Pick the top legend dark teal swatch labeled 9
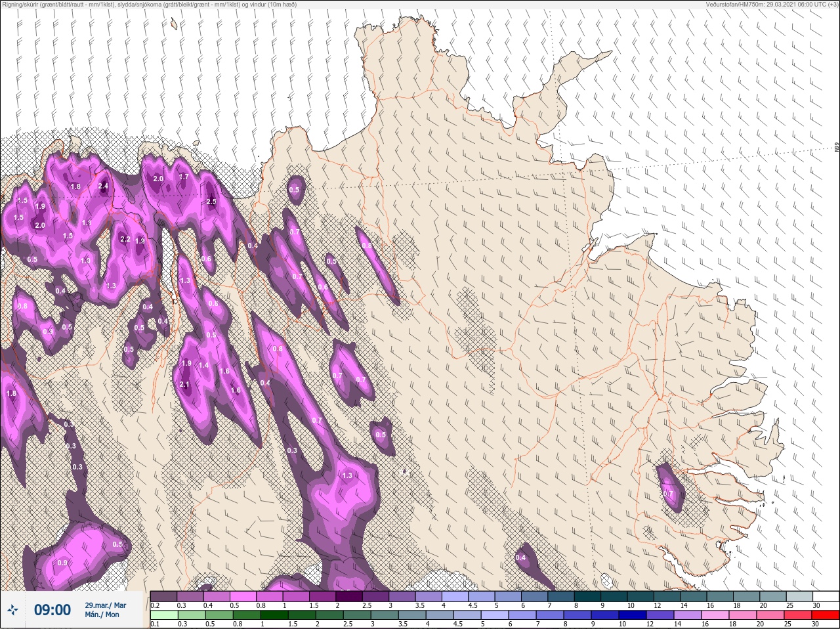The height and width of the screenshot is (629, 840). 614,596
